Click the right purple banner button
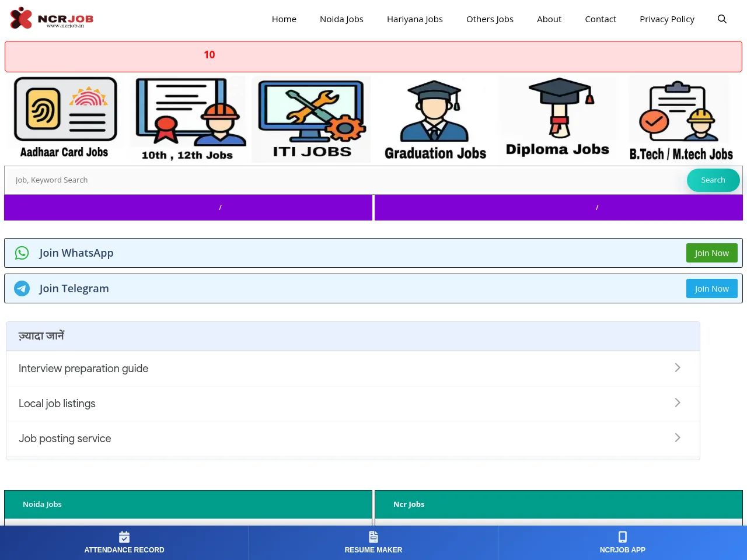This screenshot has height=560, width=747. tap(558, 208)
